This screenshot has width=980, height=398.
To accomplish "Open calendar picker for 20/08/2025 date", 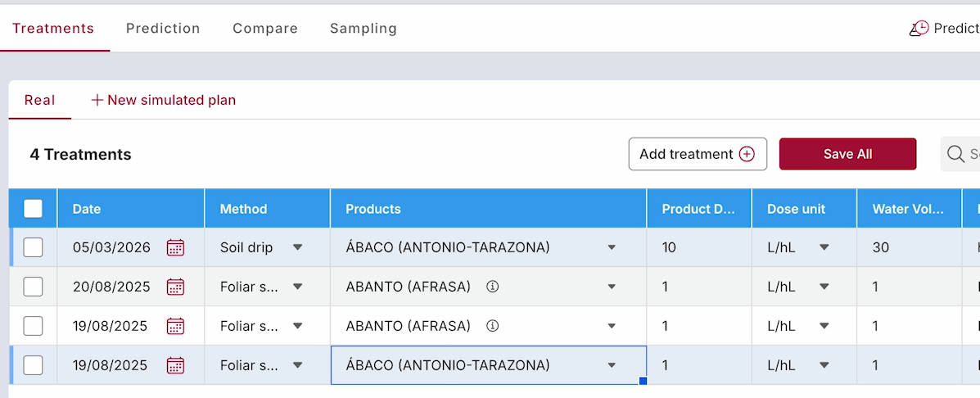I will (175, 287).
